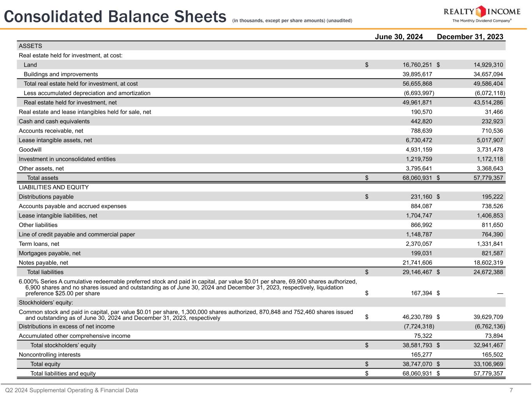The width and height of the screenshot is (532, 399).
Task: Select the Stockholders' equity heading
Action: point(46,303)
